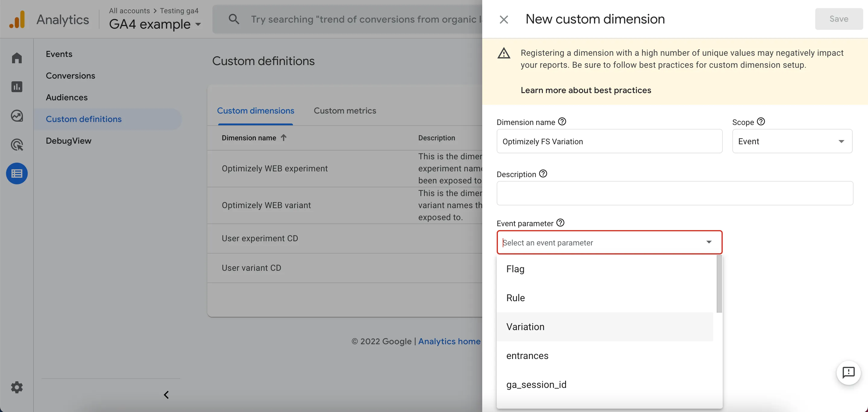Click the All accounts breadcrumb
Viewport: 868px width, 412px height.
tap(129, 11)
